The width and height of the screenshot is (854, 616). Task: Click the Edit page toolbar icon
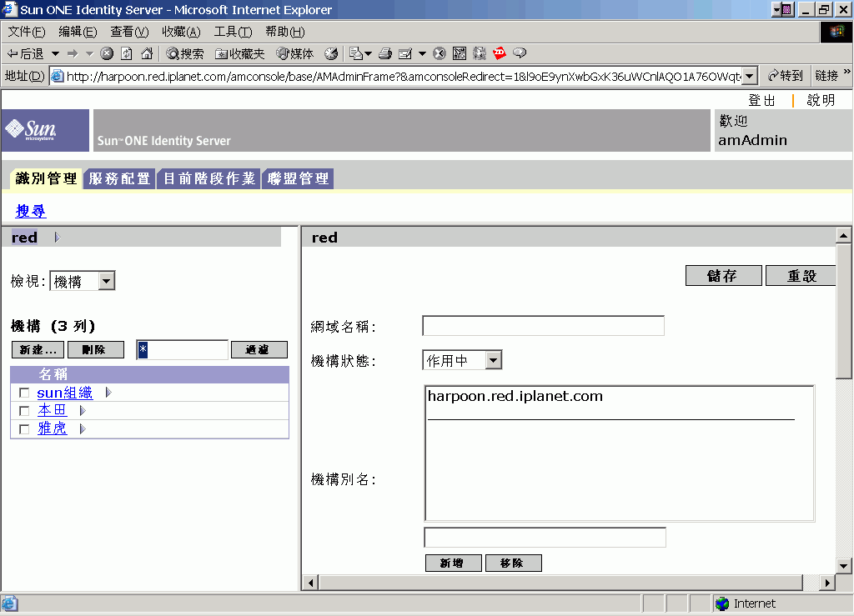[x=405, y=53]
